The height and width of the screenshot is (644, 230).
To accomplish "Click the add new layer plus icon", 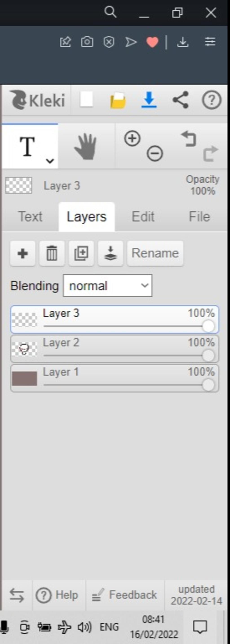I will pyautogui.click(x=23, y=253).
